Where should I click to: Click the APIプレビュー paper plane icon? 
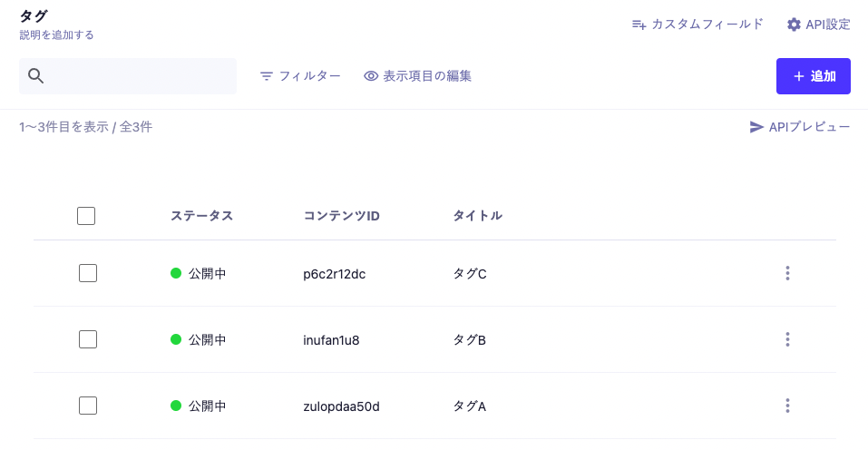[x=756, y=127]
